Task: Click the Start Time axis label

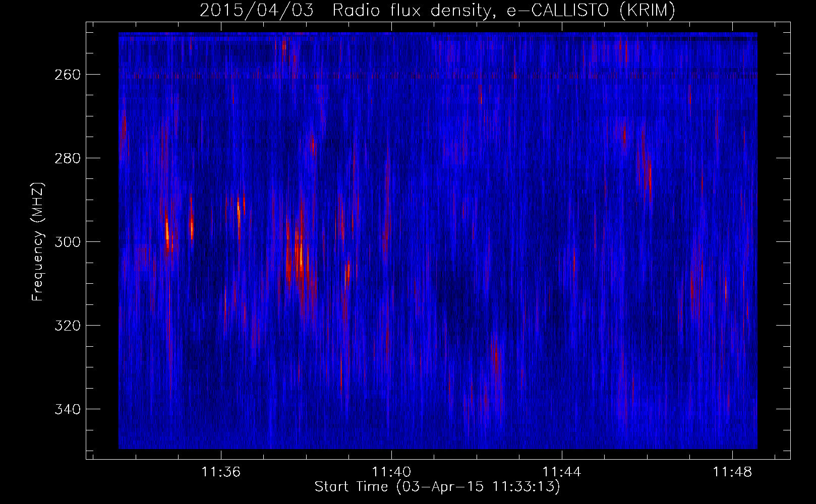Action: [437, 487]
